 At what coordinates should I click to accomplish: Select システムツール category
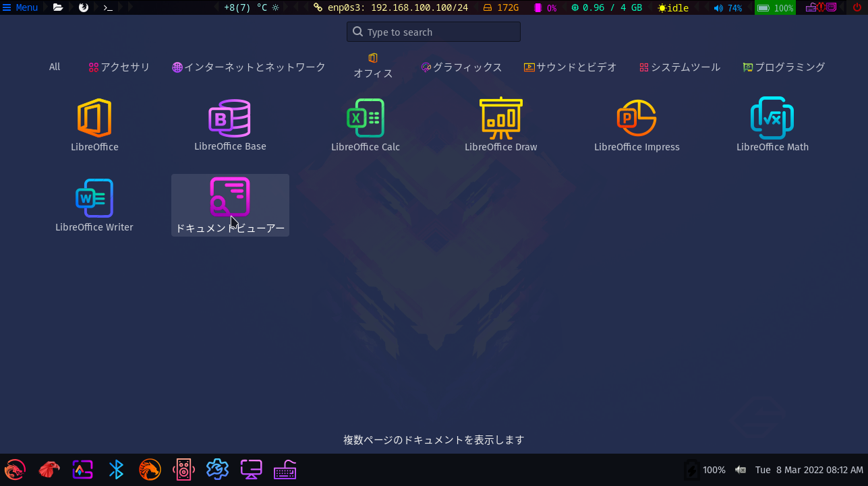pyautogui.click(x=680, y=67)
